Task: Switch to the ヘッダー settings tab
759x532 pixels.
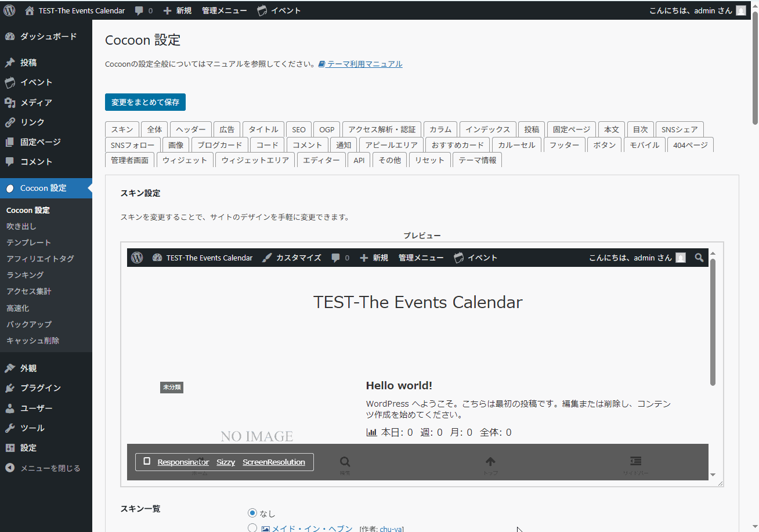Action: point(191,129)
